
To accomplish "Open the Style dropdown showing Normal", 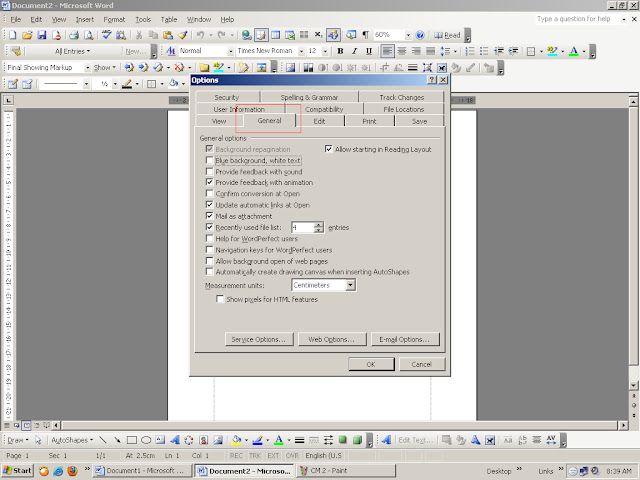I will [x=230, y=51].
